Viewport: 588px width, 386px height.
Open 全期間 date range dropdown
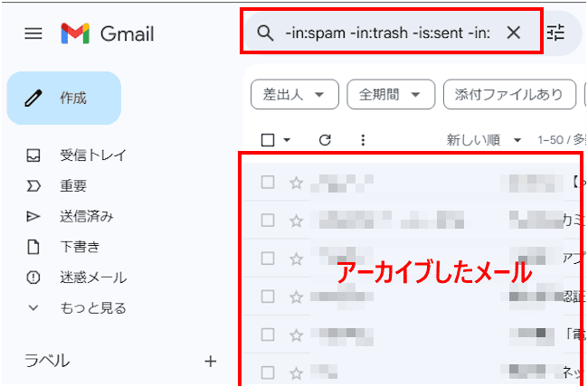tap(391, 94)
